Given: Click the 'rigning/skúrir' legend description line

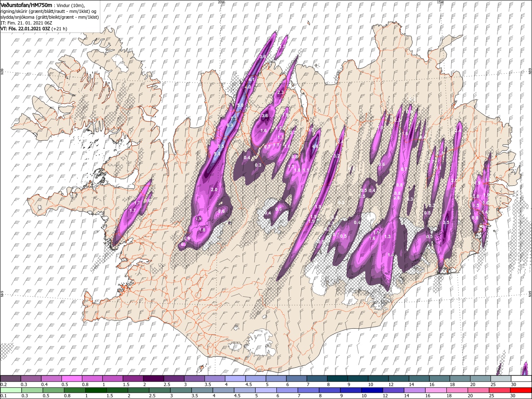Looking at the screenshot, I should [48, 11].
